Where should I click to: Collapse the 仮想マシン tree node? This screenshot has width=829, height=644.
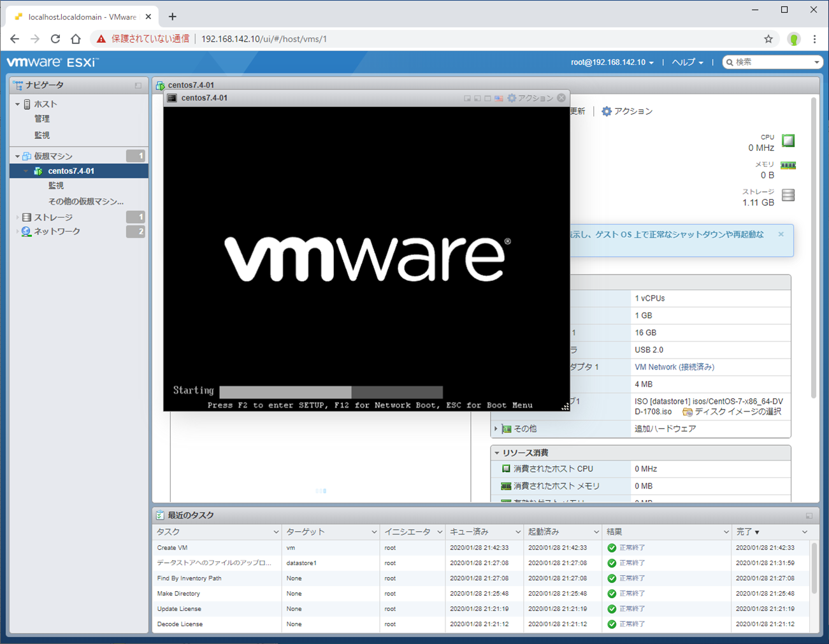[x=17, y=156]
